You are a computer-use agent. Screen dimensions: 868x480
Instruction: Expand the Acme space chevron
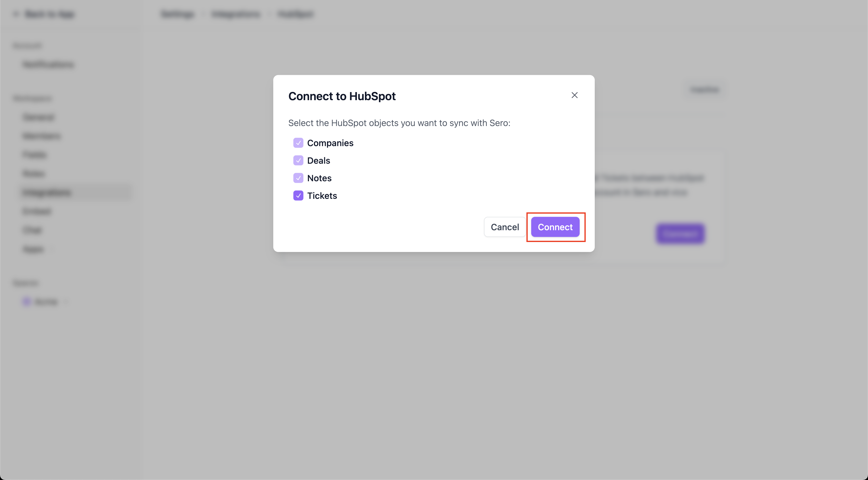(x=66, y=302)
